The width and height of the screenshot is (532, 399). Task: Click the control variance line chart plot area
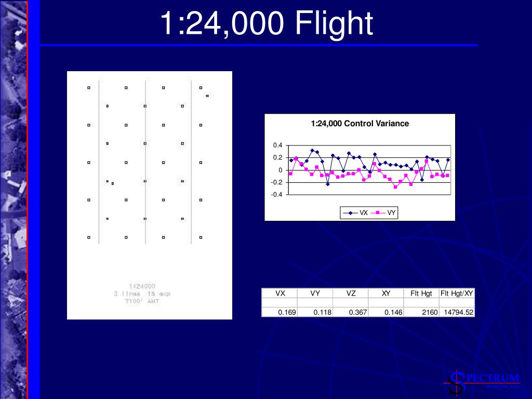pyautogui.click(x=369, y=170)
